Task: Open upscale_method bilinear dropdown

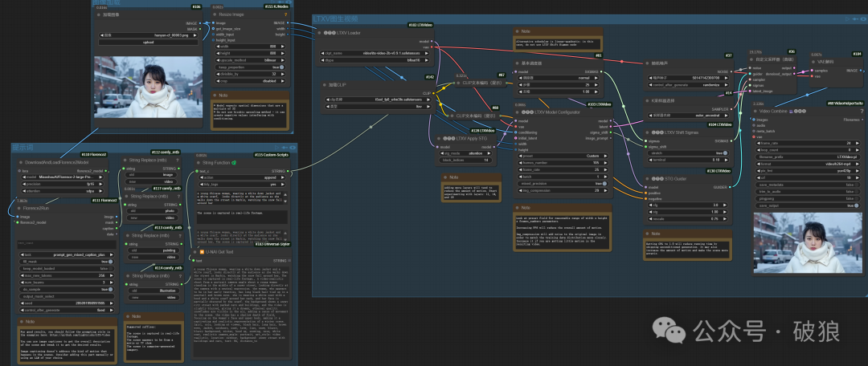Action: 251,59
